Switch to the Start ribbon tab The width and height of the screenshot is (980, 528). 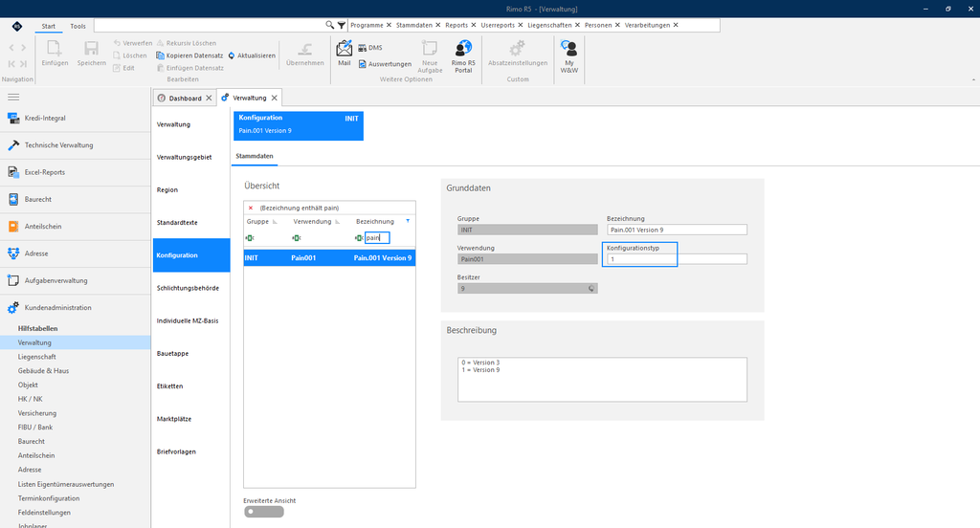(48, 26)
